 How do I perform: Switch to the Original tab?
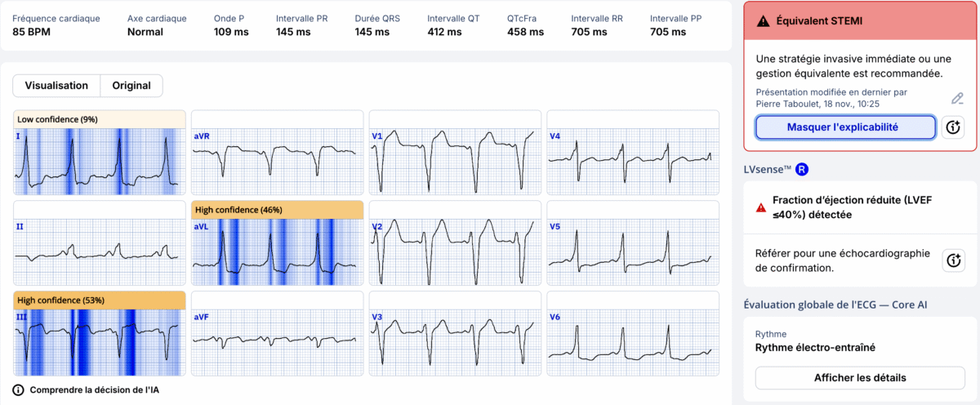point(131,86)
